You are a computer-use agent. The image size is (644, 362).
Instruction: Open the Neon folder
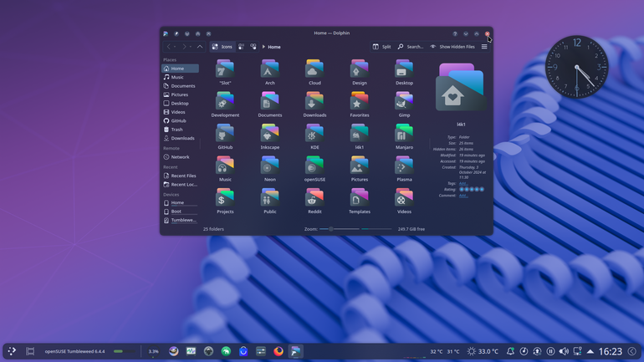270,169
